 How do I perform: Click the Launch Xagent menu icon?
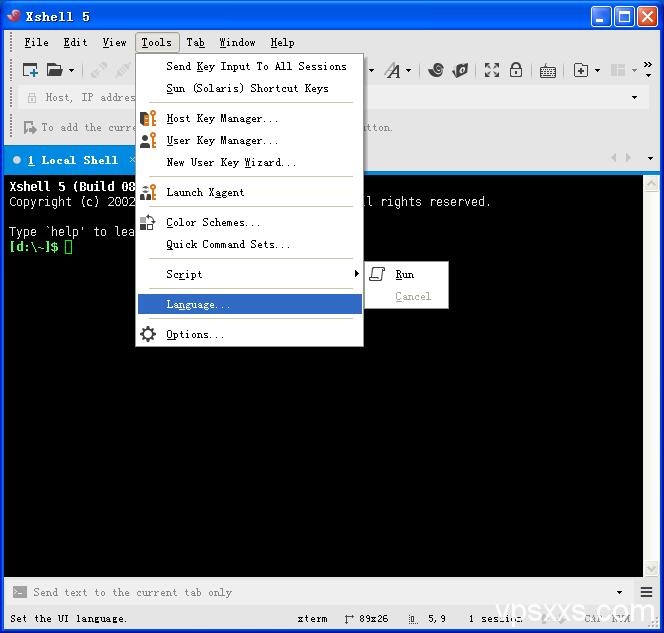tap(148, 192)
